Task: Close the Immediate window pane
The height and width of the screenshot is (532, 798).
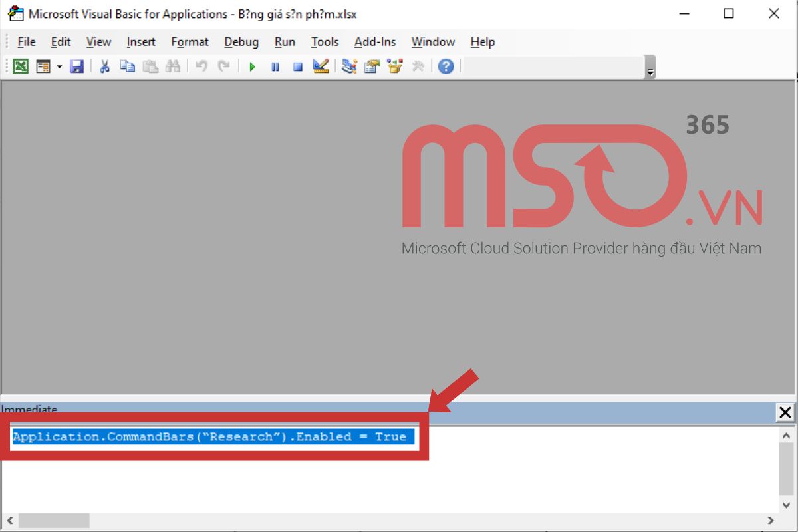Action: (x=785, y=412)
